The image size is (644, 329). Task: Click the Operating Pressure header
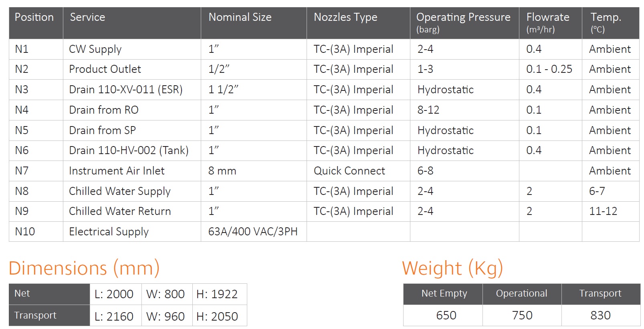coord(464,23)
